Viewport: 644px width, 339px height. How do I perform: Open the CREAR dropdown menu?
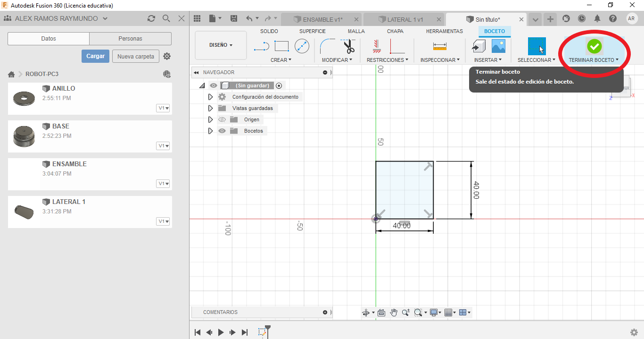click(281, 60)
